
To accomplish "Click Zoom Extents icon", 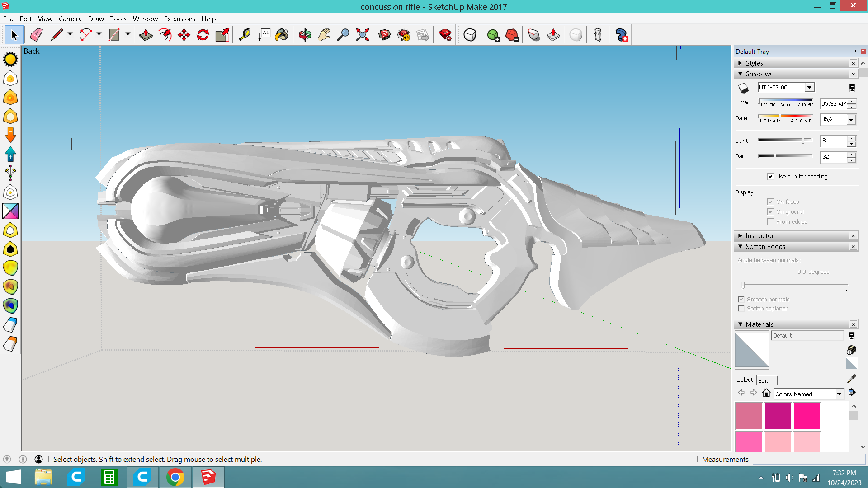I will click(x=363, y=35).
